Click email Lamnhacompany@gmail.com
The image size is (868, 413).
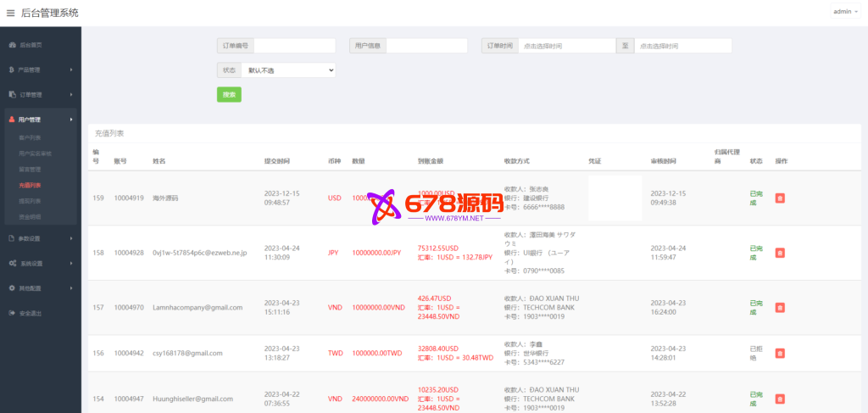tap(198, 307)
